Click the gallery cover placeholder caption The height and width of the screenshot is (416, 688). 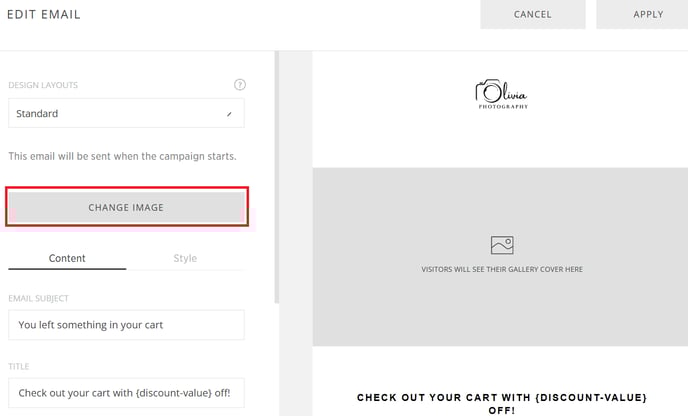pyautogui.click(x=502, y=269)
